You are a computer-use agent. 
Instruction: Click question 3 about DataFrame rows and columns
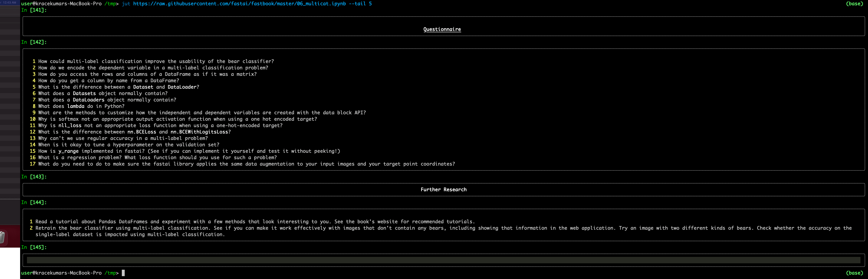click(x=147, y=74)
